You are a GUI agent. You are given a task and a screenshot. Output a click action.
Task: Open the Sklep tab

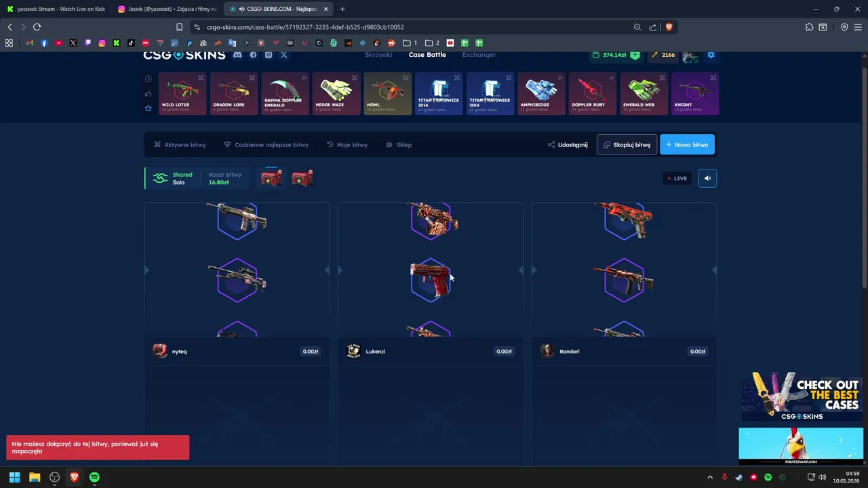399,144
